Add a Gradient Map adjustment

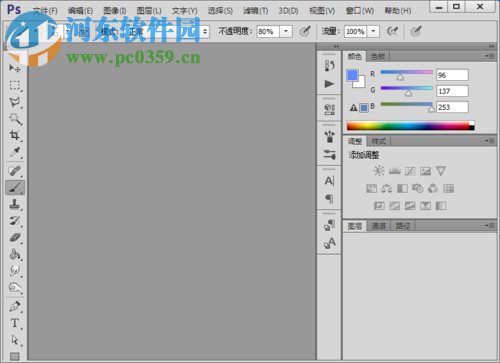(x=441, y=206)
